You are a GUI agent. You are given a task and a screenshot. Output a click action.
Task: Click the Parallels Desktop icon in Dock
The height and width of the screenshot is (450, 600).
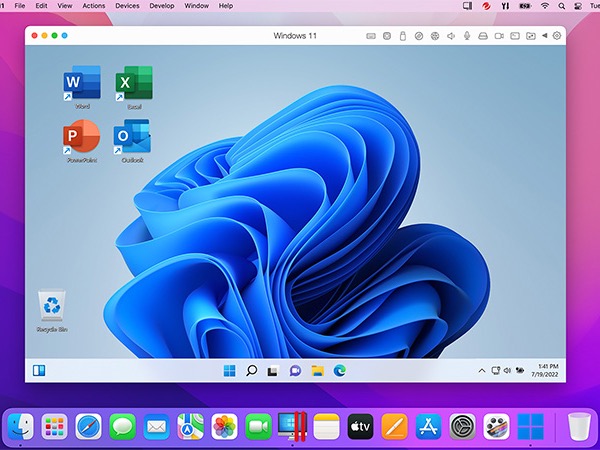coord(292,426)
